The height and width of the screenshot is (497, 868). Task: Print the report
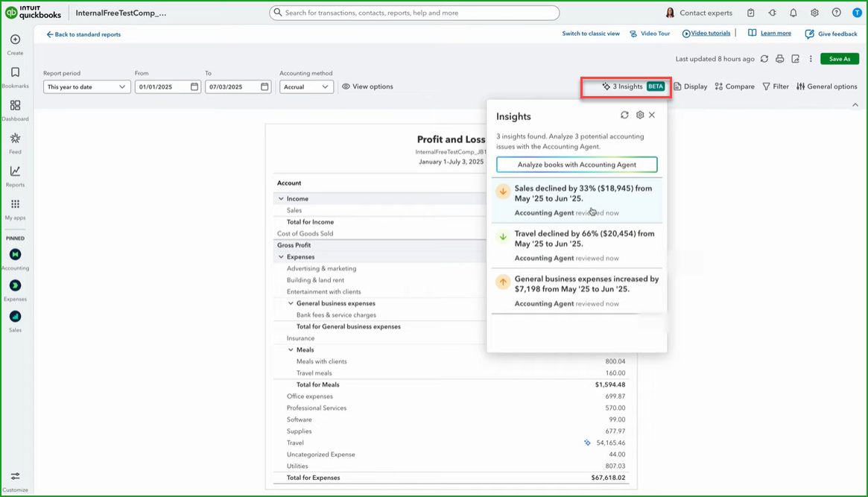pos(779,59)
